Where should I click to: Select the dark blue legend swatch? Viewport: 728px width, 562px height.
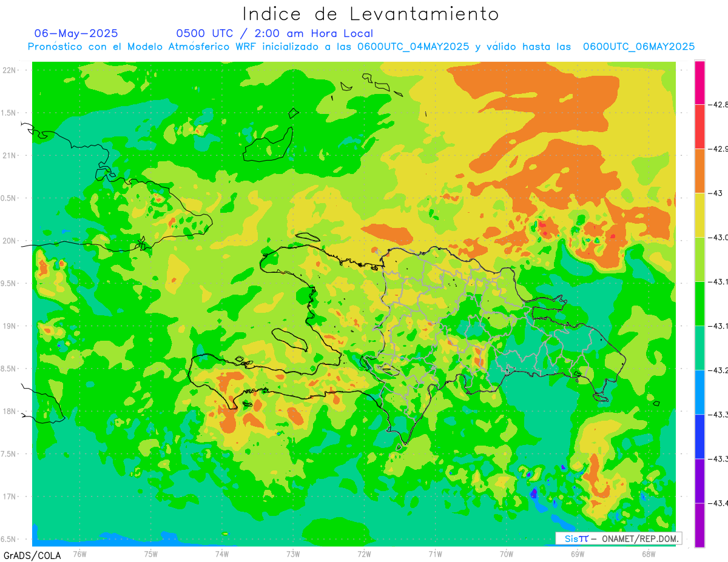[699, 436]
